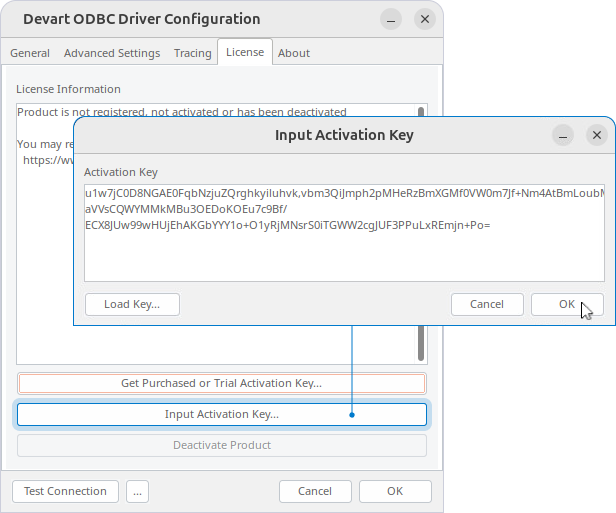
Task: Open the About tab
Action: [x=294, y=53]
